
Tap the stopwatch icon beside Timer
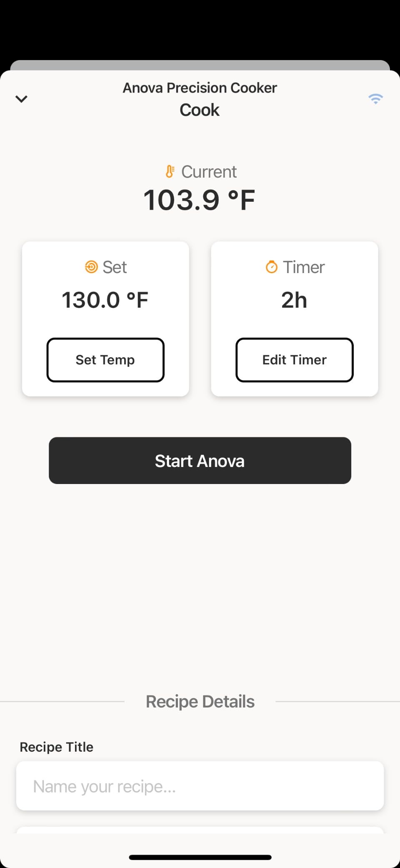click(272, 267)
